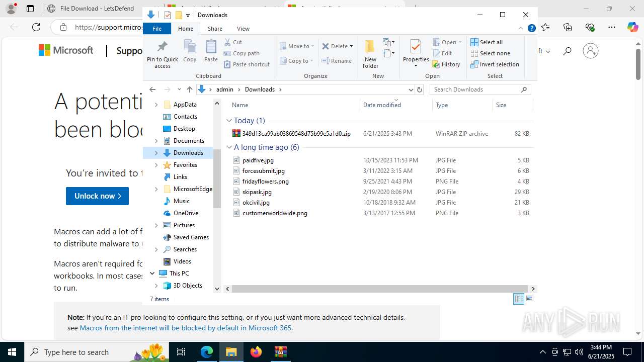Viewport: 644px width, 362px height.
Task: Open file History
Action: pos(446,64)
